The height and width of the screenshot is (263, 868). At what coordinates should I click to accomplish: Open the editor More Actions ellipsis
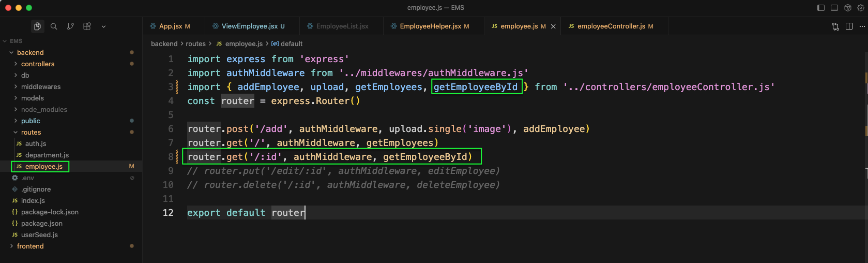pyautogui.click(x=862, y=26)
